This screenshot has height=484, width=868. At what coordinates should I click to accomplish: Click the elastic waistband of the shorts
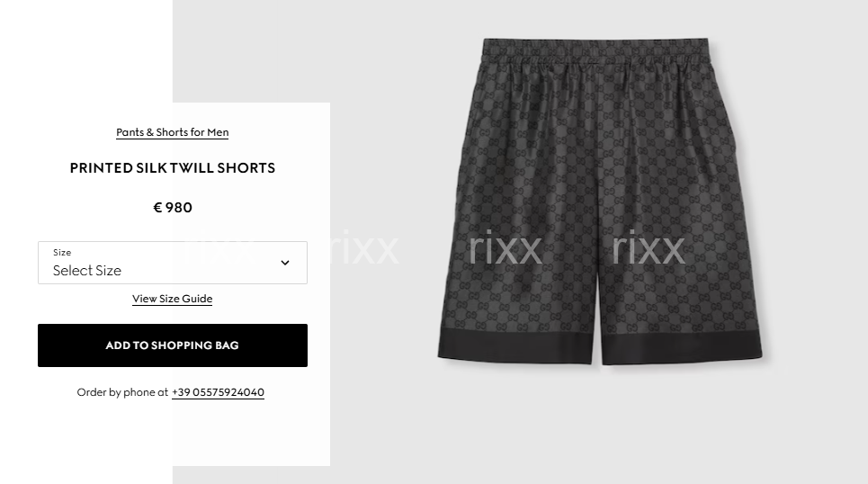tap(595, 49)
